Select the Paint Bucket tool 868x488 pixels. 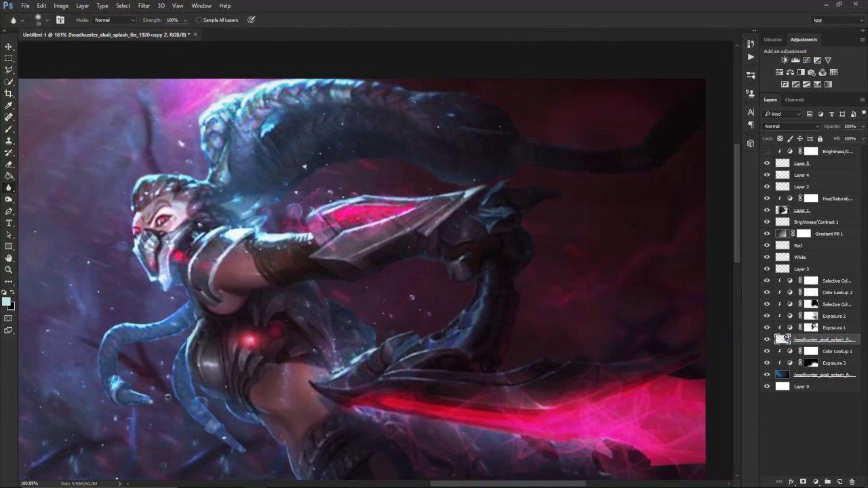pos(9,176)
